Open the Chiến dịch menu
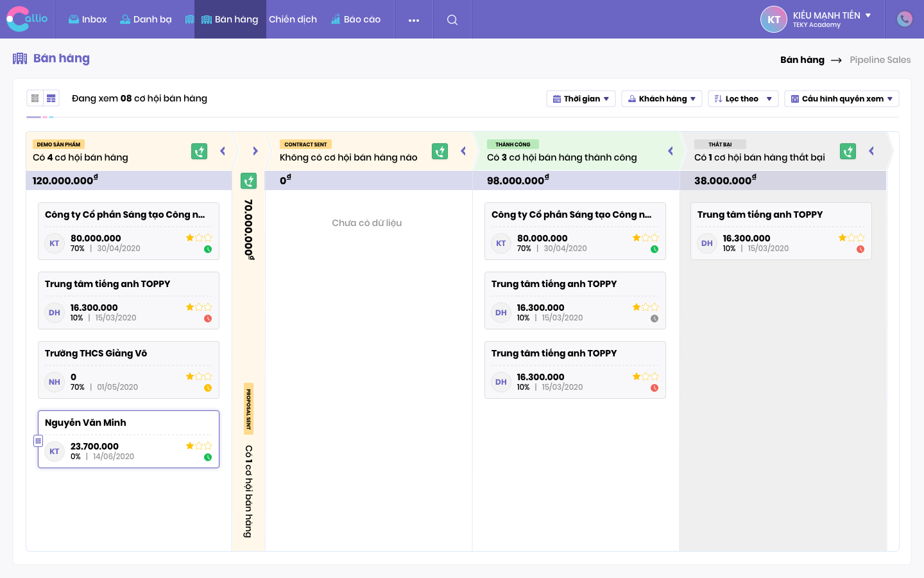The height and width of the screenshot is (578, 924). point(293,19)
